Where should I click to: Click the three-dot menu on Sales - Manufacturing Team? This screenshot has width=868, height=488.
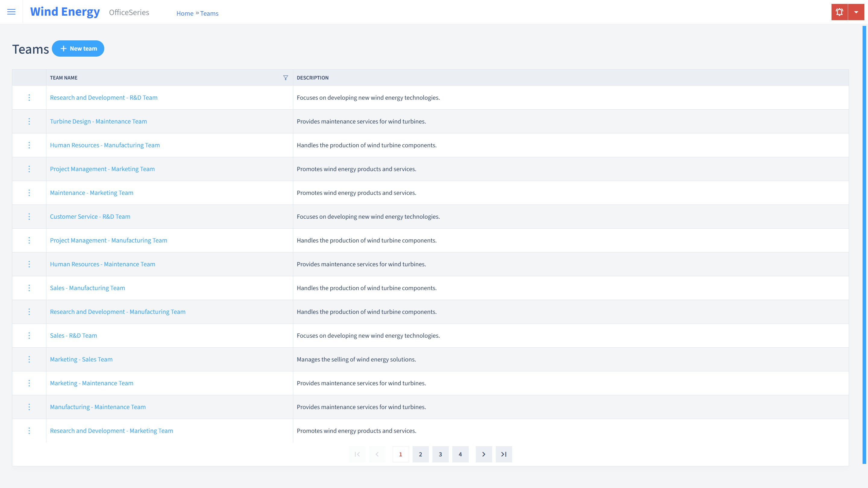pos(29,288)
